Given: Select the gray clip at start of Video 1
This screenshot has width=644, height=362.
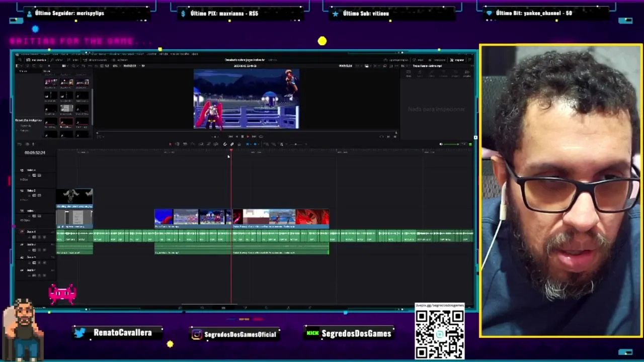Looking at the screenshot, I should click(x=74, y=219).
